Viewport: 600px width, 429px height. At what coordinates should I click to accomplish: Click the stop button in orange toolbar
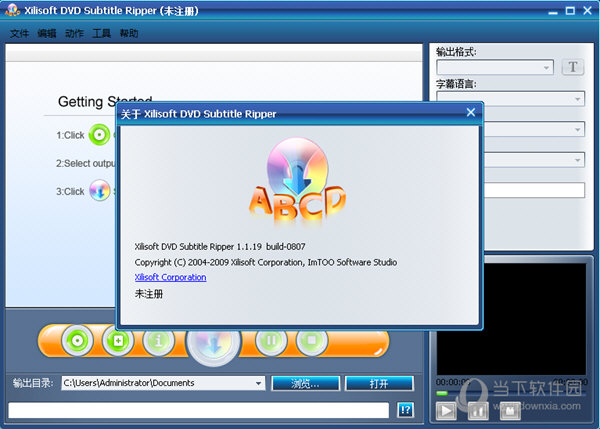pos(312,340)
